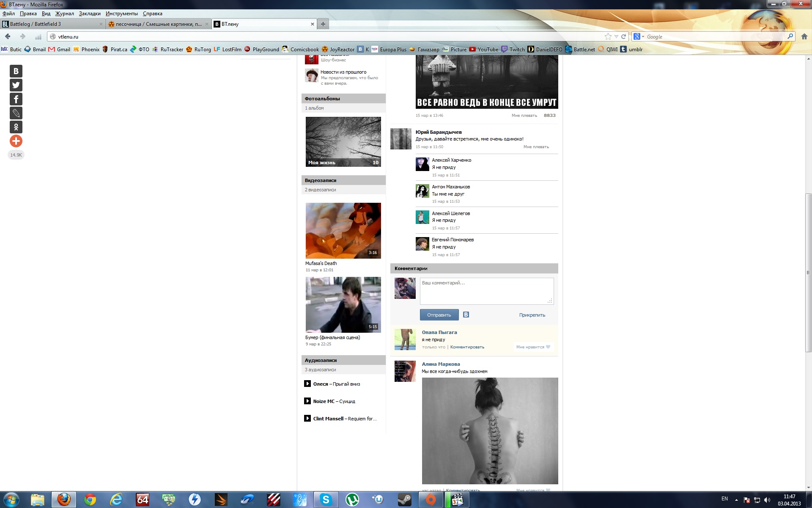Play the track Олеся – Прыгай вниз
The height and width of the screenshot is (508, 812).
[x=307, y=384]
